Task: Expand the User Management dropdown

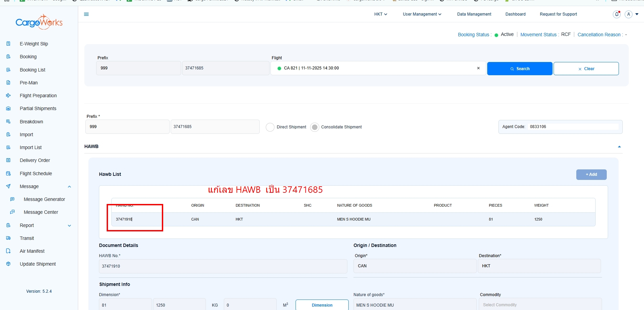Action: (422, 14)
